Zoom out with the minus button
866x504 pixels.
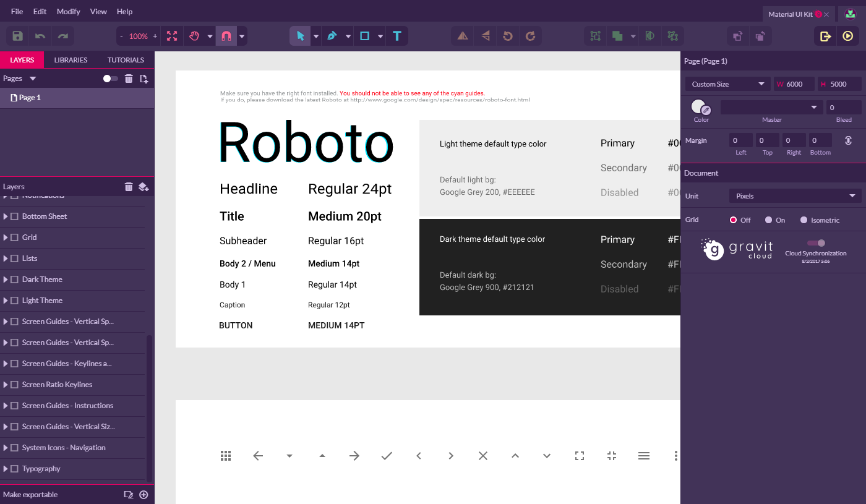click(121, 36)
